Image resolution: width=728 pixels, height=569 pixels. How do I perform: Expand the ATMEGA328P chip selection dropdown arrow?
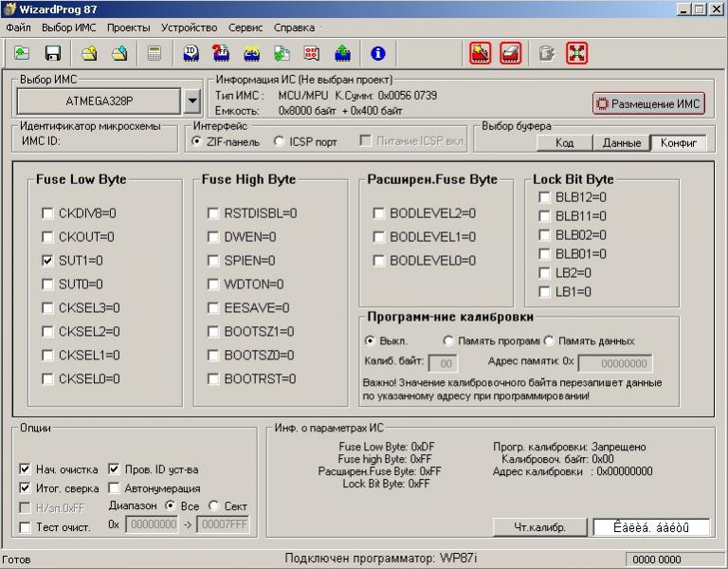[x=192, y=101]
